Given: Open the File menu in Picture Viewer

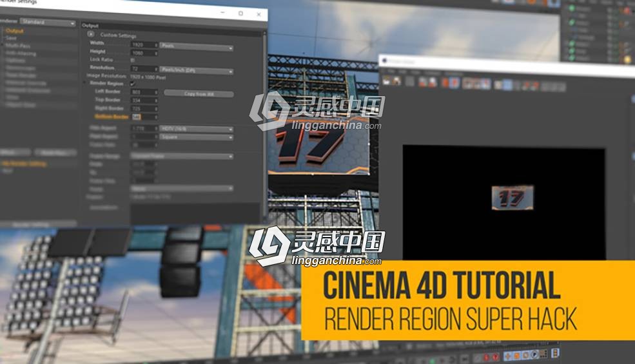Looking at the screenshot, I should click(x=391, y=72).
